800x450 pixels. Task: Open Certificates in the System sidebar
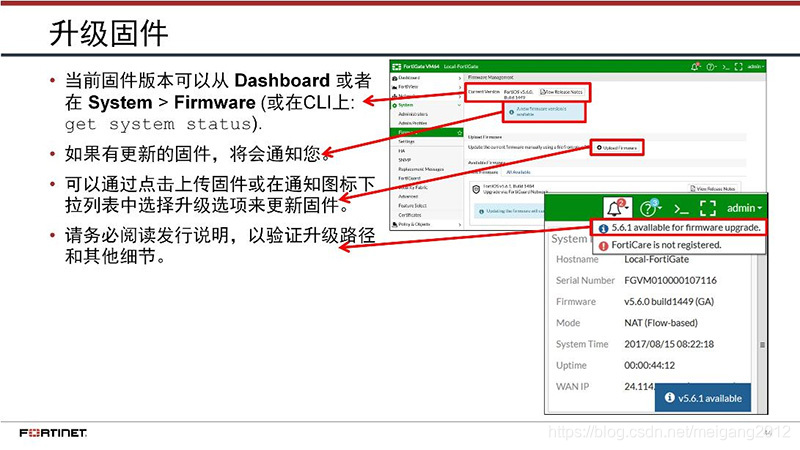pos(410,215)
